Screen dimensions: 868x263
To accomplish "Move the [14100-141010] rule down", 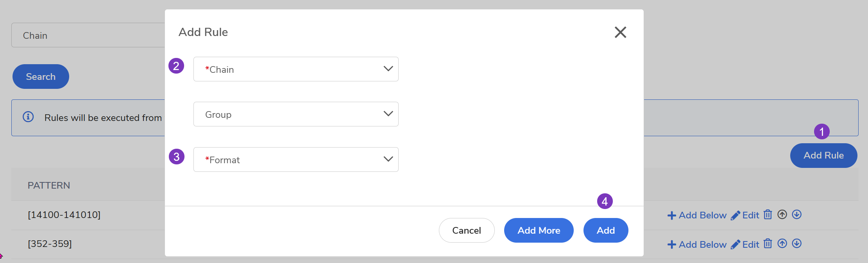I will 796,214.
